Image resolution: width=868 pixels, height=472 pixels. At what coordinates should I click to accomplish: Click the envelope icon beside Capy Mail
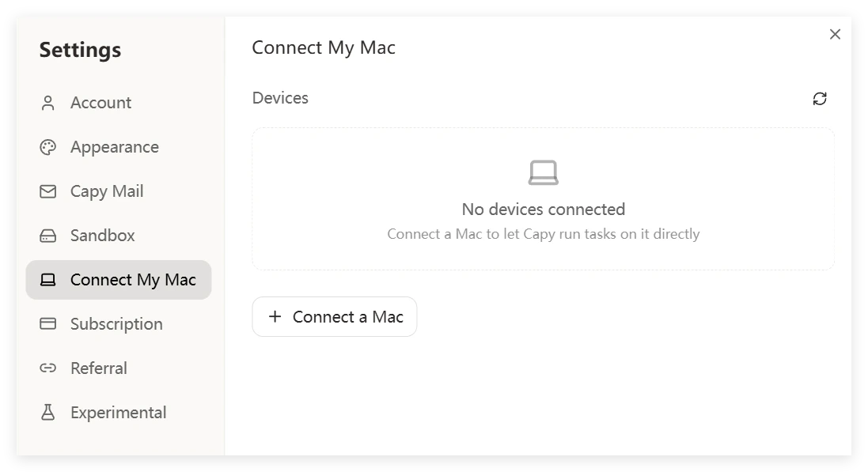[47, 191]
